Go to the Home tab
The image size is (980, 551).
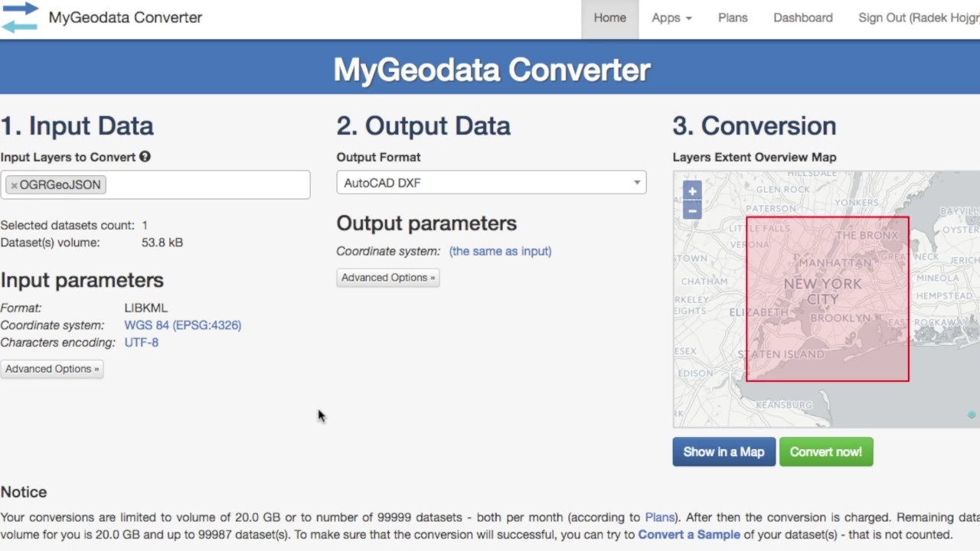609,18
